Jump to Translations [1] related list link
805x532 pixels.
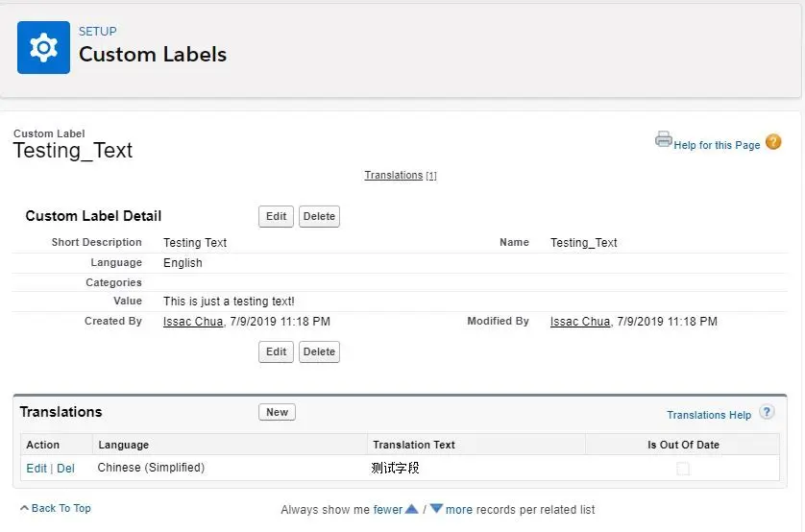(401, 175)
